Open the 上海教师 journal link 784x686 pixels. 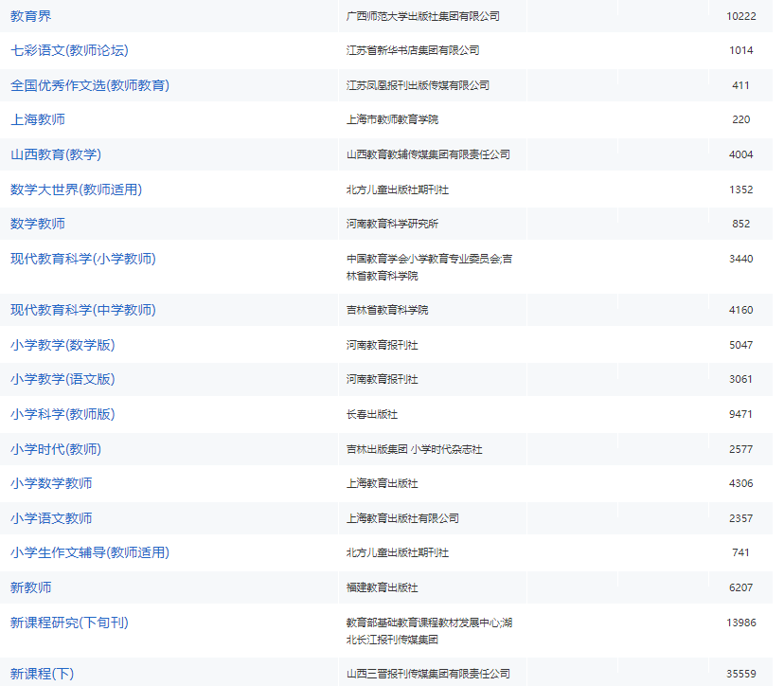38,119
